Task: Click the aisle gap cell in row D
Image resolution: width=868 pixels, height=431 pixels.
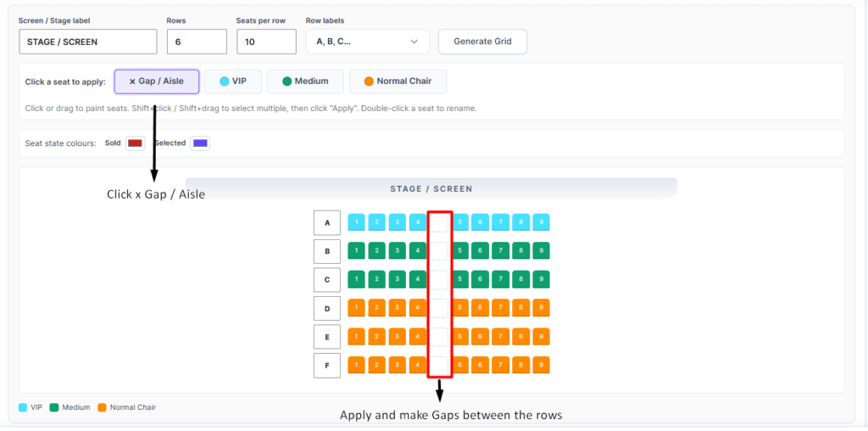Action: pyautogui.click(x=440, y=309)
